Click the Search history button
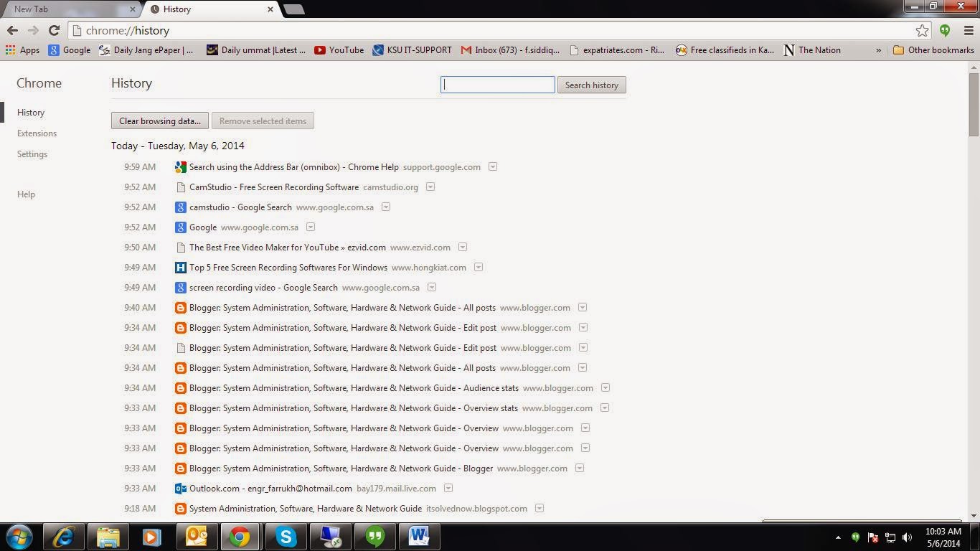Image resolution: width=980 pixels, height=551 pixels. (x=591, y=85)
